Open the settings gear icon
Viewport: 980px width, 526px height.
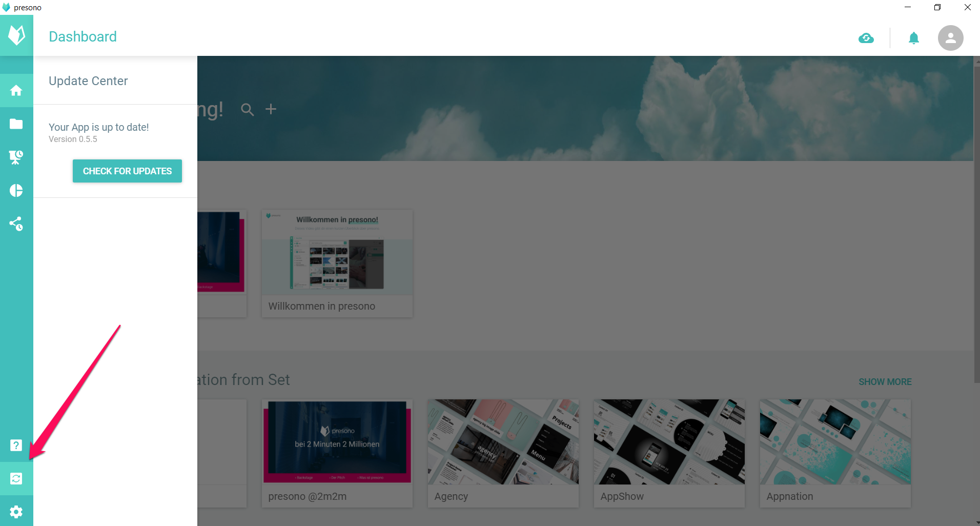[16, 511]
